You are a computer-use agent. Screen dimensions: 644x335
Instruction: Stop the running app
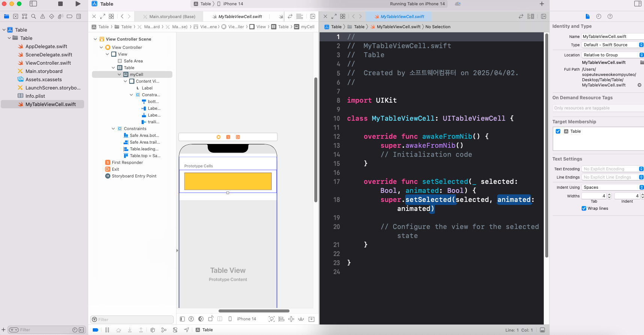pyautogui.click(x=60, y=4)
